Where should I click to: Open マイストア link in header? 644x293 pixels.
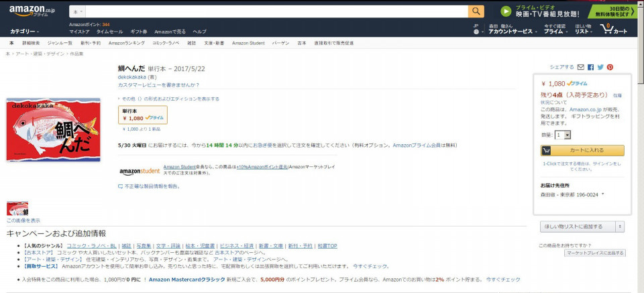(79, 32)
